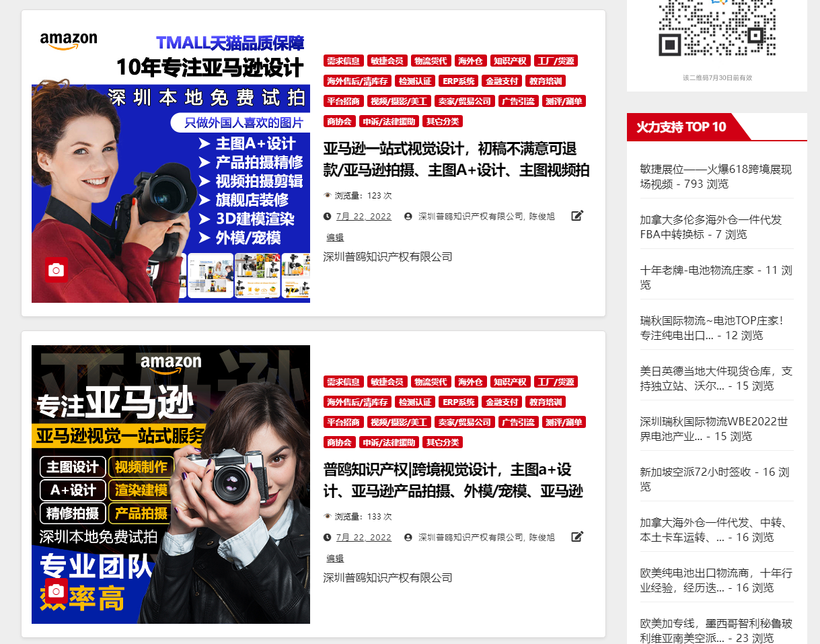Select 金融支付 tag in 亚马逊一站式视觉设计 card
820x644 pixels.
tap(502, 81)
